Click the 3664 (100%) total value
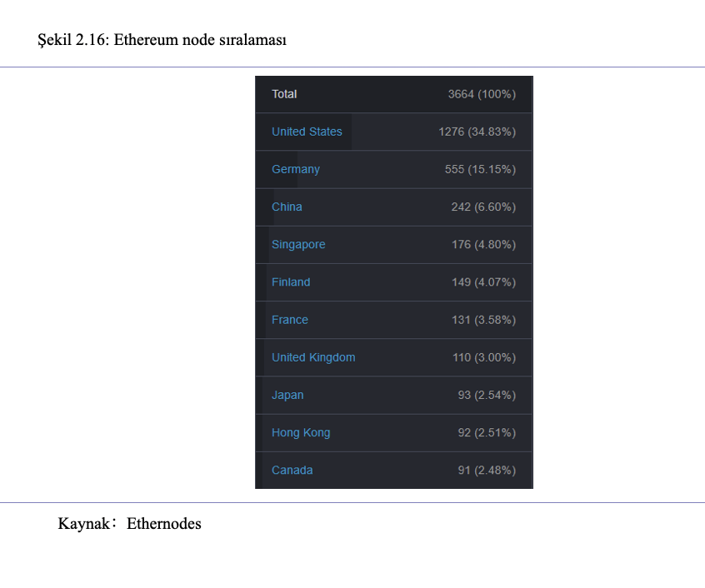Viewport: 705px width, 588px height. click(x=482, y=94)
